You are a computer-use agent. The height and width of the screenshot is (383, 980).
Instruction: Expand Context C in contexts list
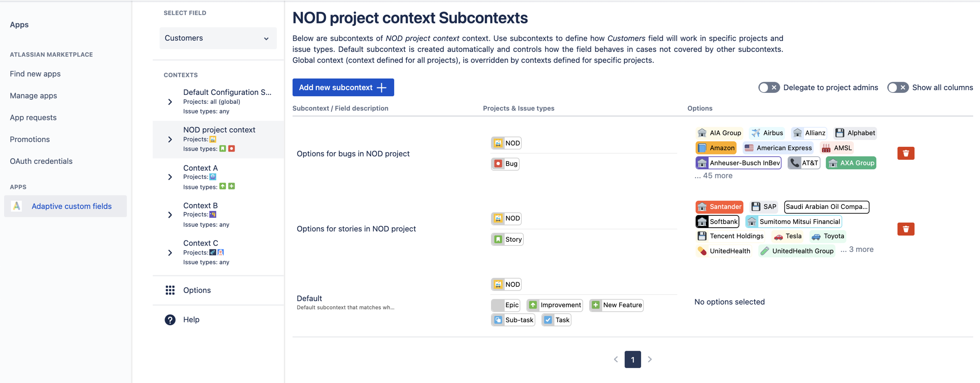point(170,253)
